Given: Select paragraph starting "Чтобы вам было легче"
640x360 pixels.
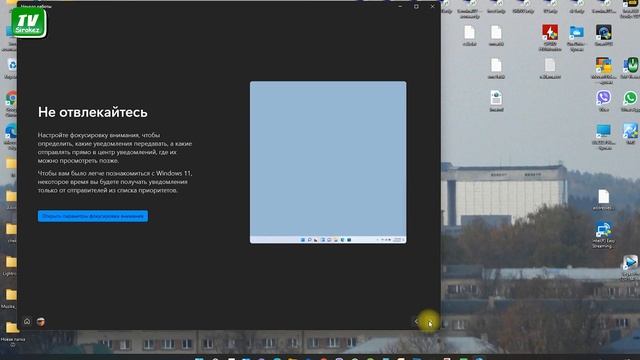Looking at the screenshot, I should click(x=115, y=182).
